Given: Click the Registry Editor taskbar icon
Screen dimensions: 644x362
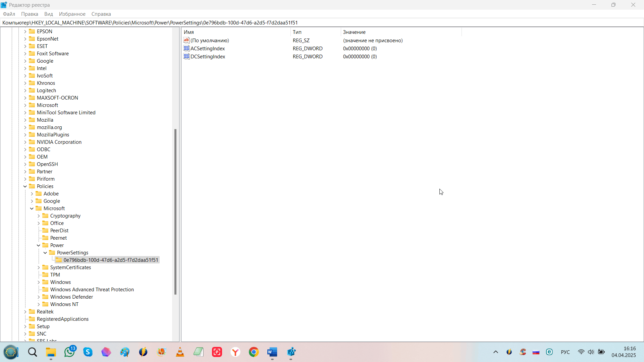Looking at the screenshot, I should pos(291,352).
